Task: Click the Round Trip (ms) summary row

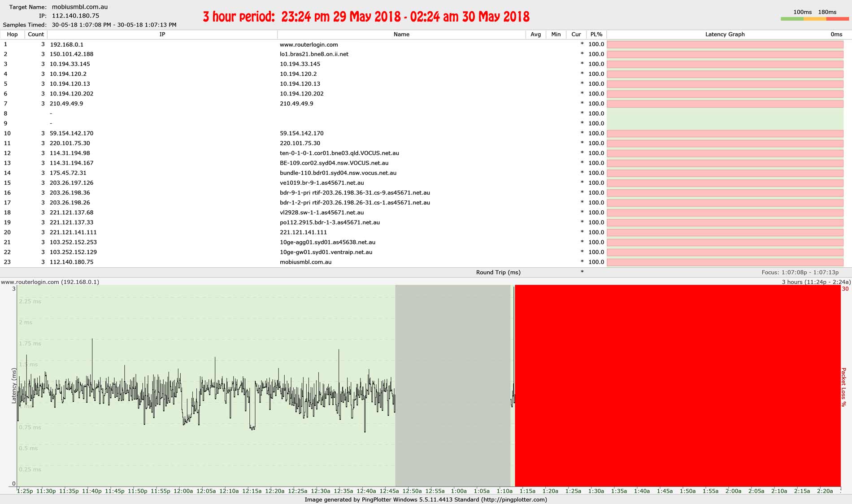Action: 498,272
